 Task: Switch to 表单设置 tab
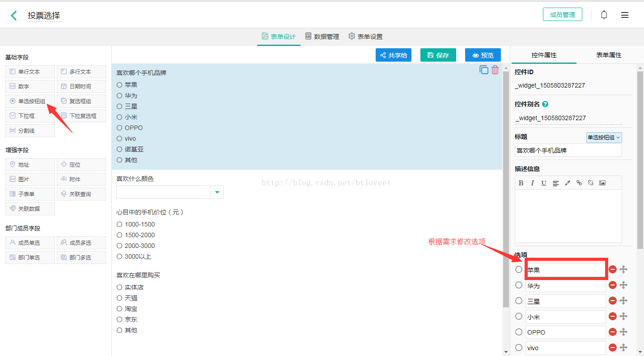click(366, 37)
